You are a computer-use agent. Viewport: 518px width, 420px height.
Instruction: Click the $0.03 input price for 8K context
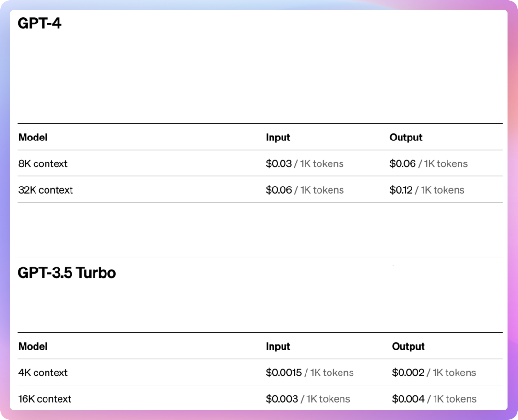[279, 164]
